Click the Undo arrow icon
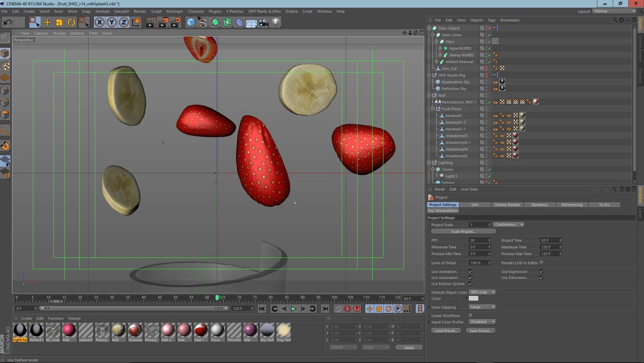Image resolution: width=644 pixels, height=363 pixels. coord(7,23)
